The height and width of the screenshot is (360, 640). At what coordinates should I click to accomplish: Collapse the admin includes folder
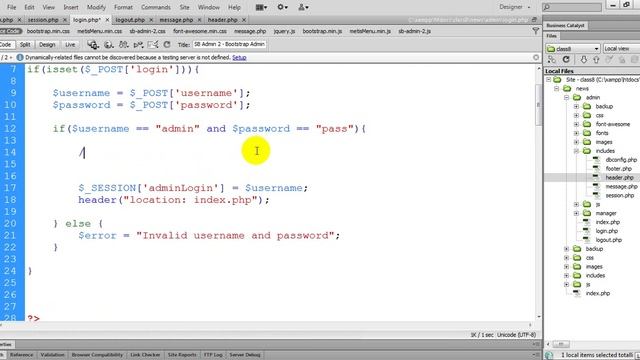point(576,151)
